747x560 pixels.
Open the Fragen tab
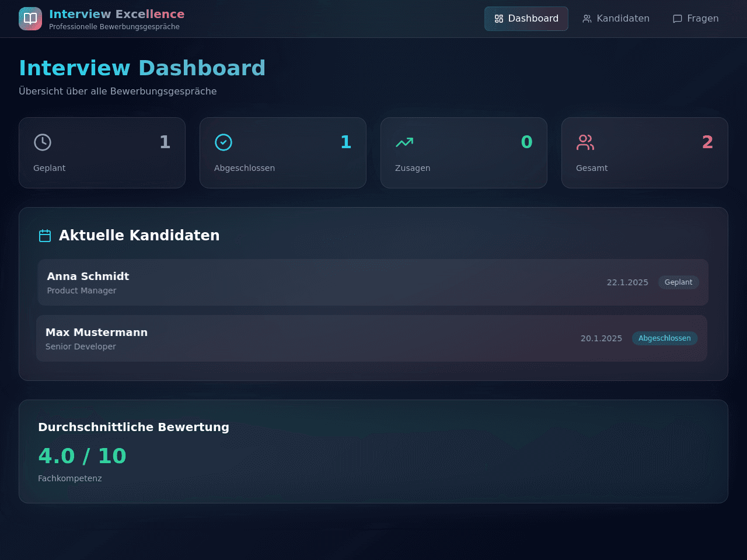coord(696,19)
